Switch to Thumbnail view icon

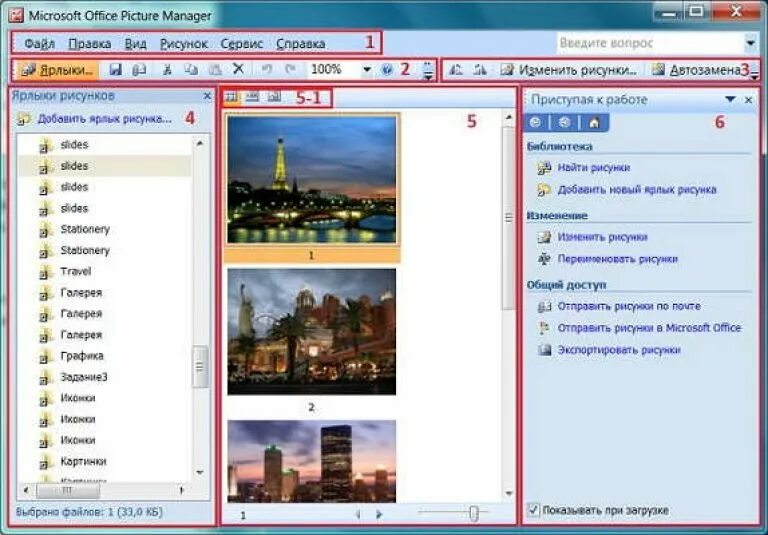click(x=231, y=97)
